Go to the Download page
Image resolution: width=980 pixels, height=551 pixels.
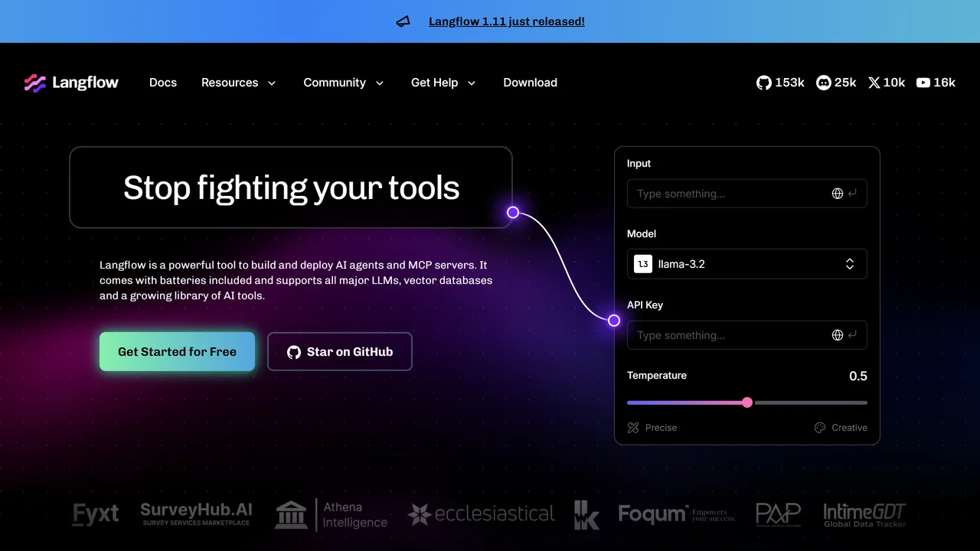click(530, 83)
